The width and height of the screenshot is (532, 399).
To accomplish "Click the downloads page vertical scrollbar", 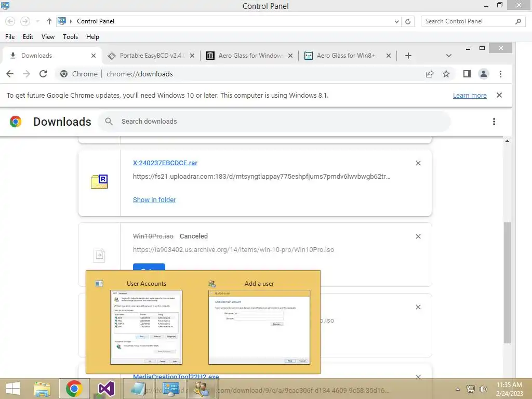I will tap(507, 282).
